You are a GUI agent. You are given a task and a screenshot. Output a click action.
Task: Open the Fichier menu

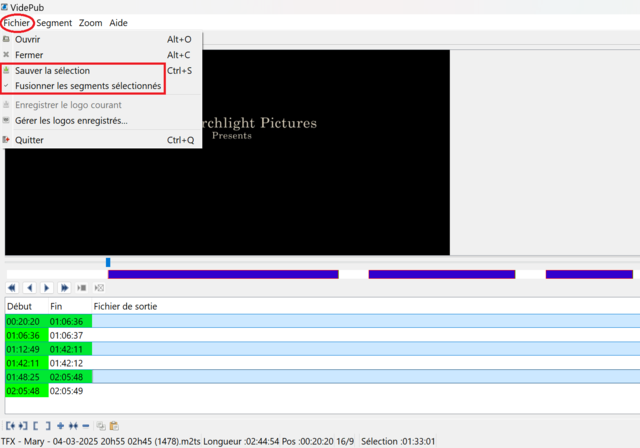tap(16, 23)
